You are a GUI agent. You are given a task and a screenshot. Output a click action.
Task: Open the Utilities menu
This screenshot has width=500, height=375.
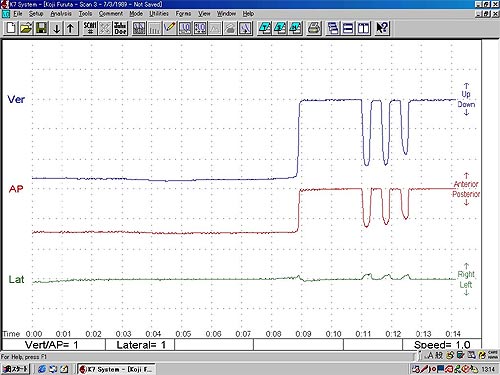[159, 14]
